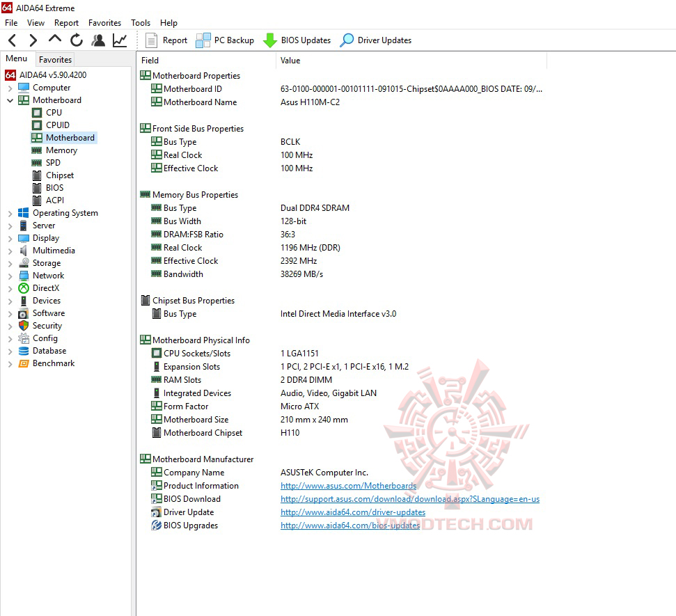Image resolution: width=676 pixels, height=616 pixels.
Task: Click the Network icon in the tree
Action: coord(23,276)
